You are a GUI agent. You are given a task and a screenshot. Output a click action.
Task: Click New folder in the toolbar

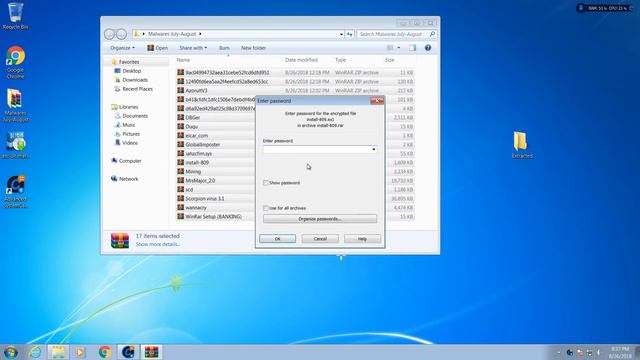tap(253, 48)
